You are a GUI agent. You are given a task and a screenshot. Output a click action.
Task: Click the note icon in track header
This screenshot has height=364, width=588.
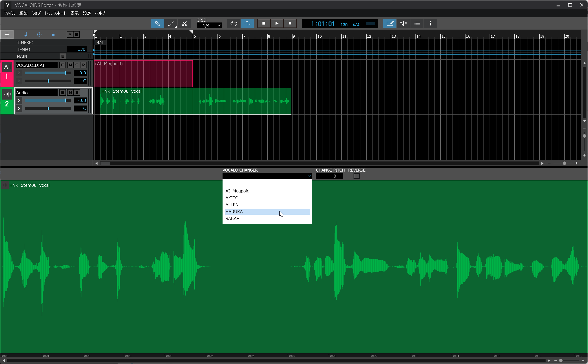click(25, 34)
